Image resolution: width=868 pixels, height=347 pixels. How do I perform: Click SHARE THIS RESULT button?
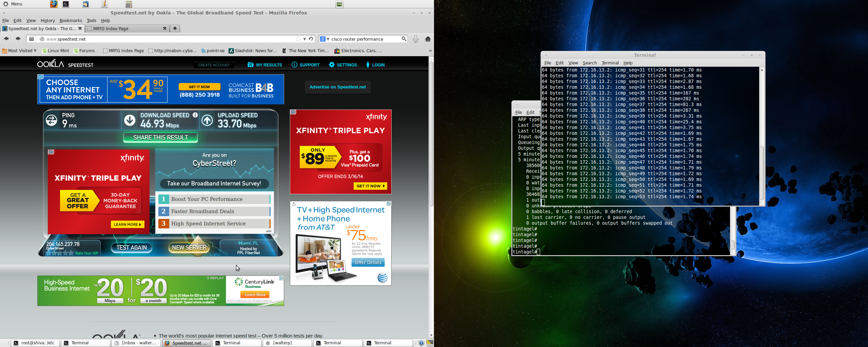click(x=160, y=138)
